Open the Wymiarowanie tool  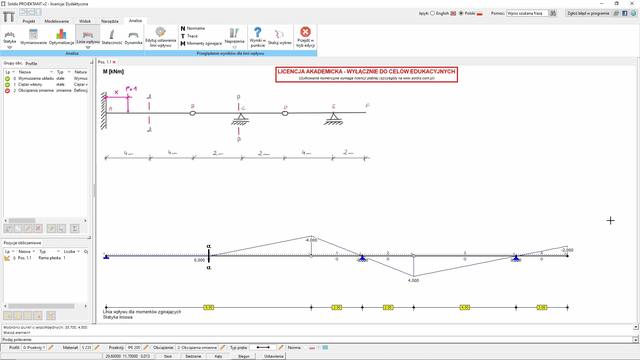pos(33,37)
